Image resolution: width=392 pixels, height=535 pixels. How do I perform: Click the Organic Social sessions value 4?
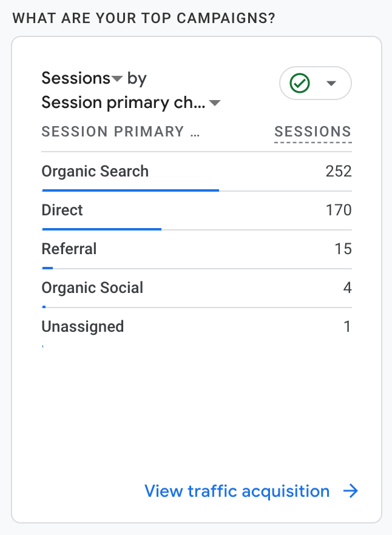[347, 288]
